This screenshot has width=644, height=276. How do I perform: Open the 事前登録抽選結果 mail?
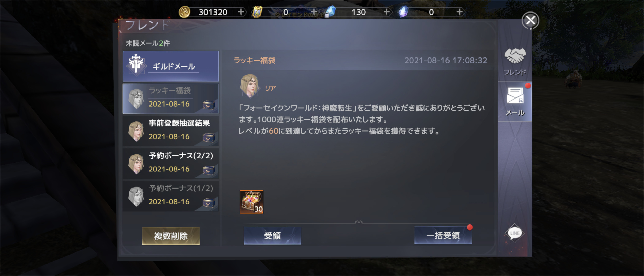tap(171, 131)
